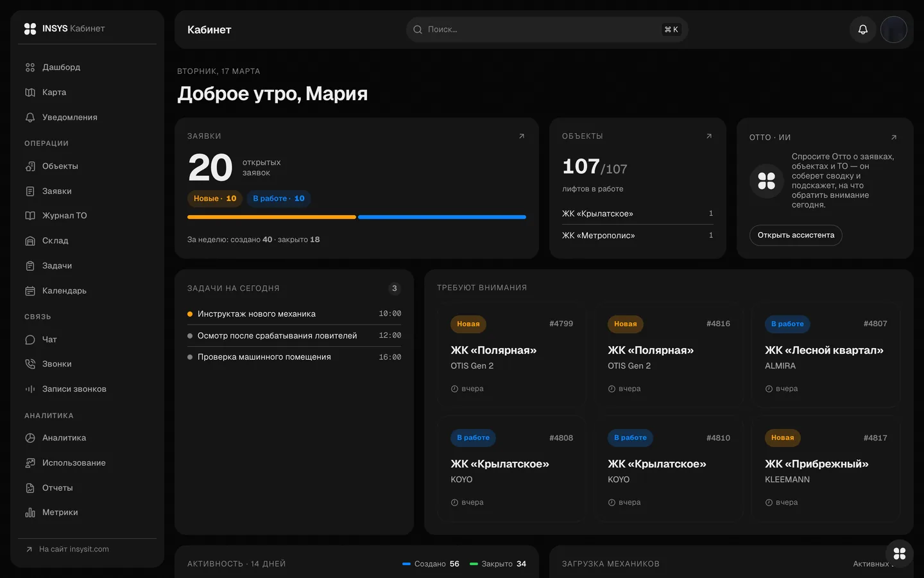Click clock icon on card #4808
The width and height of the screenshot is (924, 578).
tap(454, 503)
